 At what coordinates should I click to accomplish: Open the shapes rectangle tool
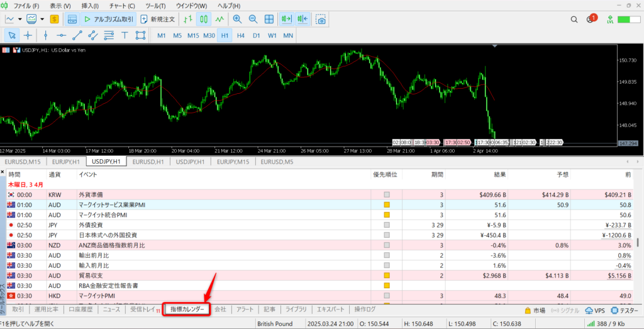[140, 35]
